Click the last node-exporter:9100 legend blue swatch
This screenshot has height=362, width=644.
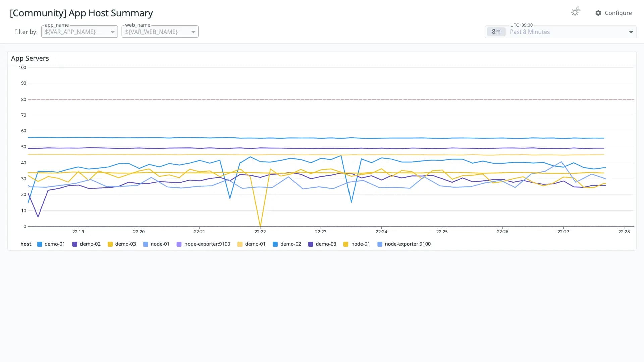(380, 244)
